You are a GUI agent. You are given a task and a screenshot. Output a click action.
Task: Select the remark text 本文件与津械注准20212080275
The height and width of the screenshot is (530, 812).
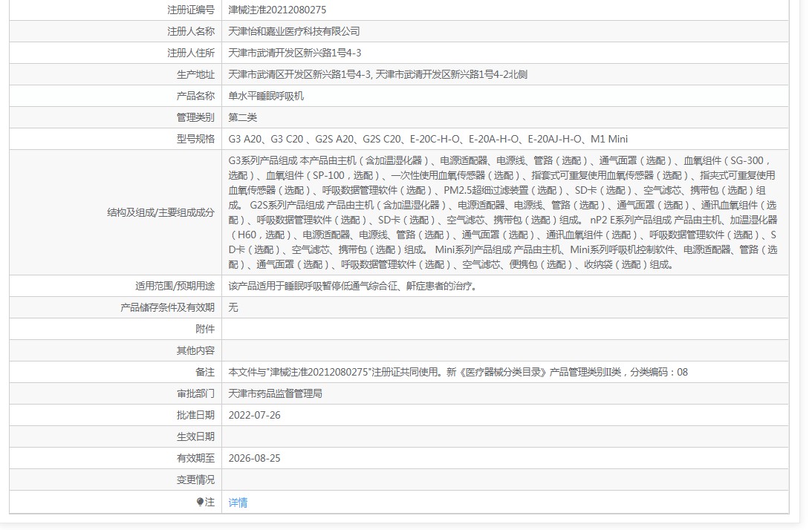[458, 372]
